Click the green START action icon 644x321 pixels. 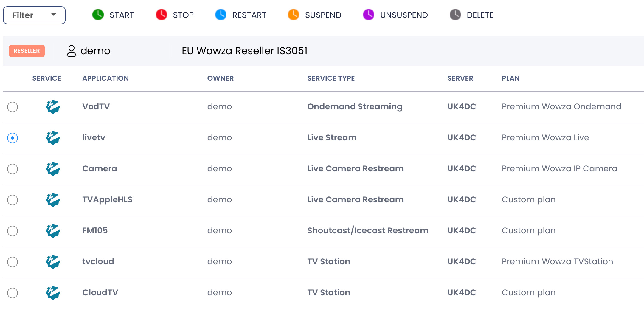[97, 15]
